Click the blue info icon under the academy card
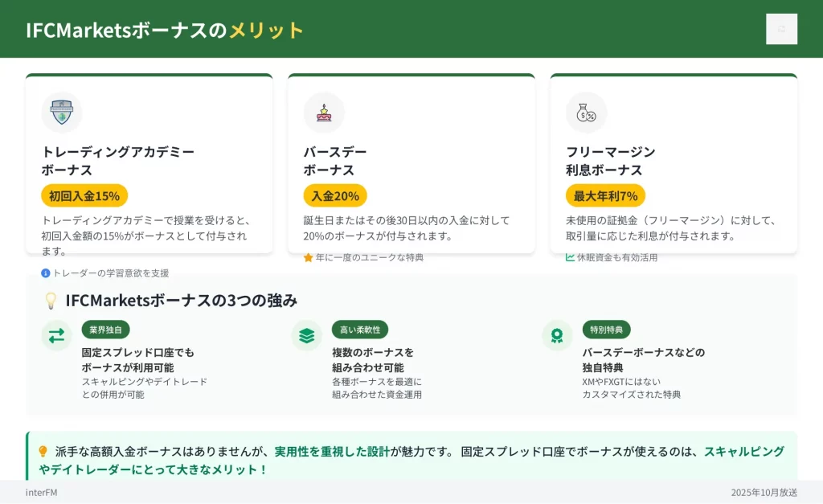The width and height of the screenshot is (823, 504). click(x=46, y=273)
